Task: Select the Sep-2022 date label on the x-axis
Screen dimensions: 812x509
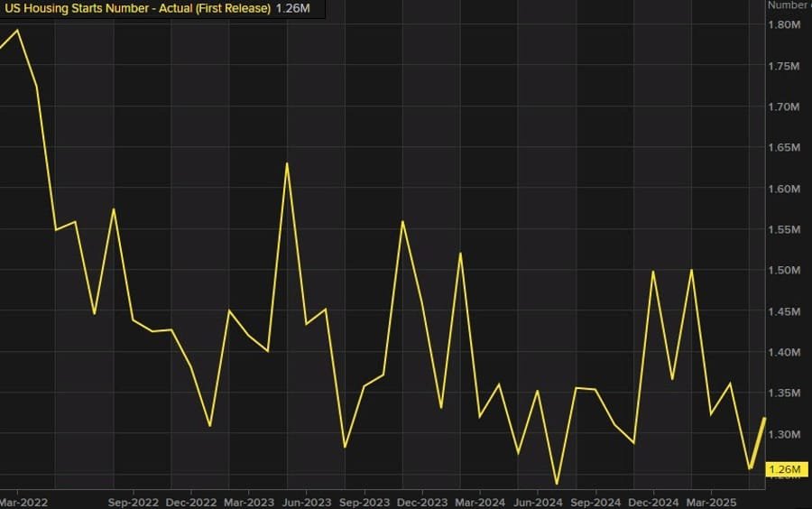Action: tap(133, 499)
